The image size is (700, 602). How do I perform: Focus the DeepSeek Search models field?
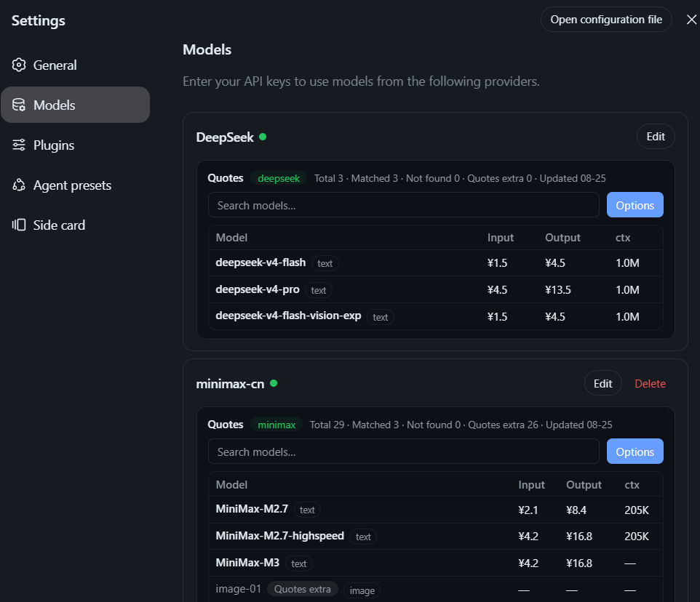click(x=404, y=205)
